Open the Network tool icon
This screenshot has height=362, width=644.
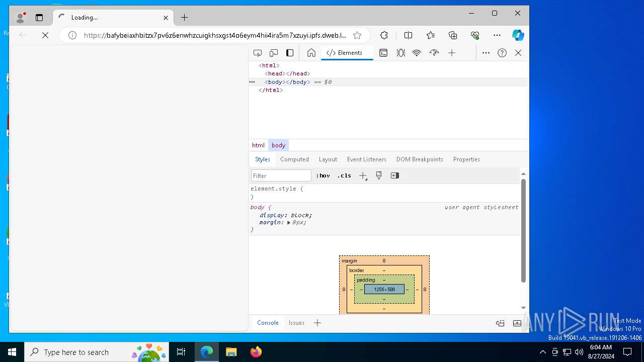[x=417, y=53]
